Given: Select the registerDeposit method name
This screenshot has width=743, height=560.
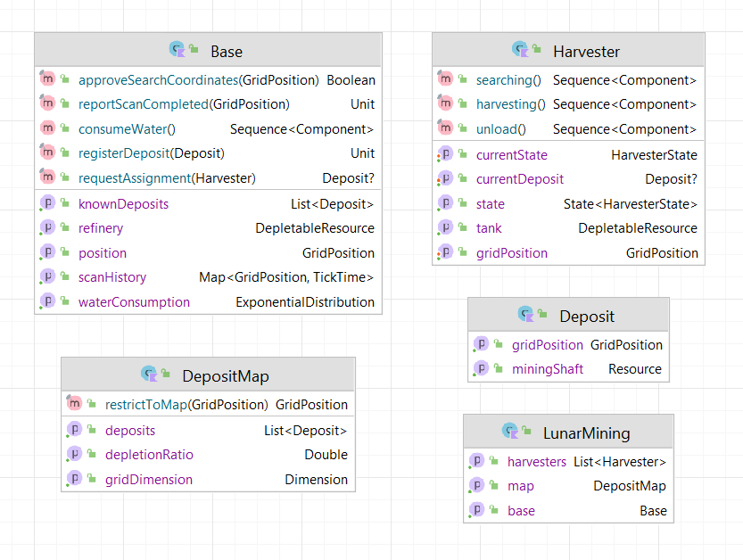Looking at the screenshot, I should point(124,153).
